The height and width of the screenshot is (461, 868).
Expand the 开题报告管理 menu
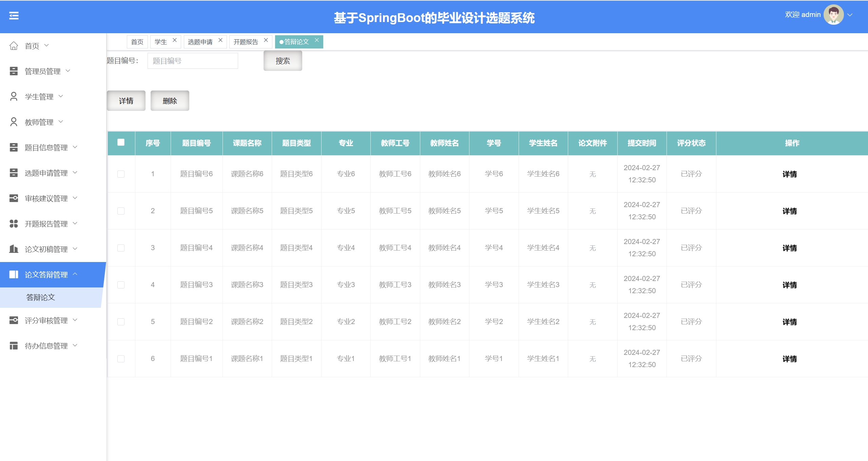click(x=75, y=223)
